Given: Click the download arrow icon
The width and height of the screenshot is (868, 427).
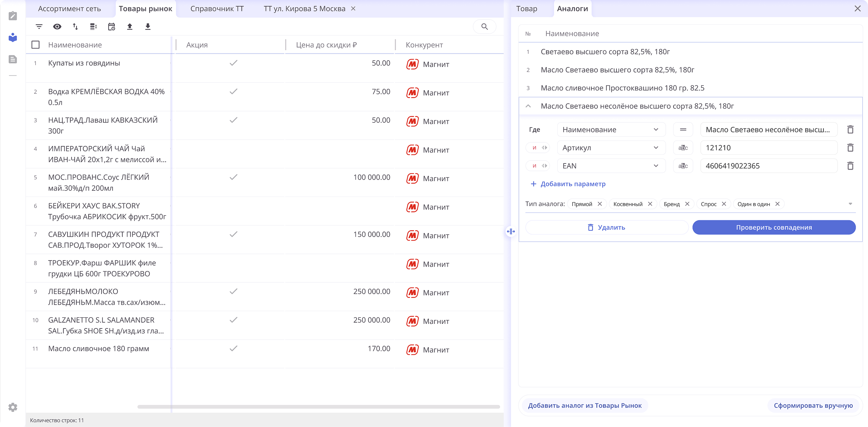Looking at the screenshot, I should tap(148, 27).
